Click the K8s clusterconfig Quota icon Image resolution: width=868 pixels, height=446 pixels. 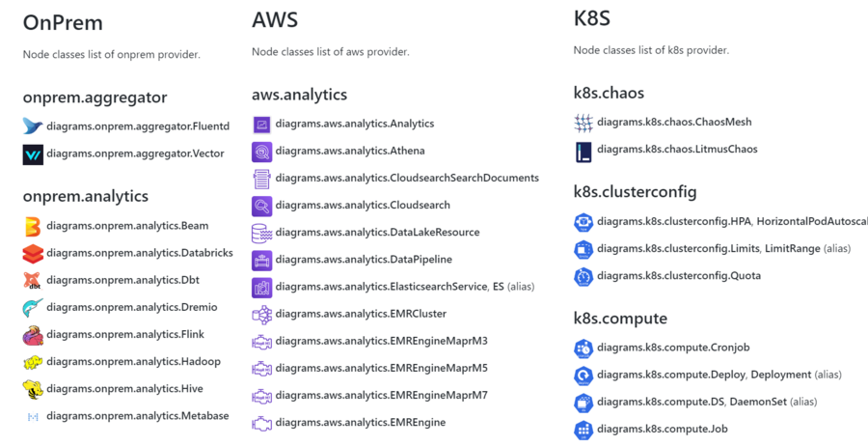(x=583, y=276)
